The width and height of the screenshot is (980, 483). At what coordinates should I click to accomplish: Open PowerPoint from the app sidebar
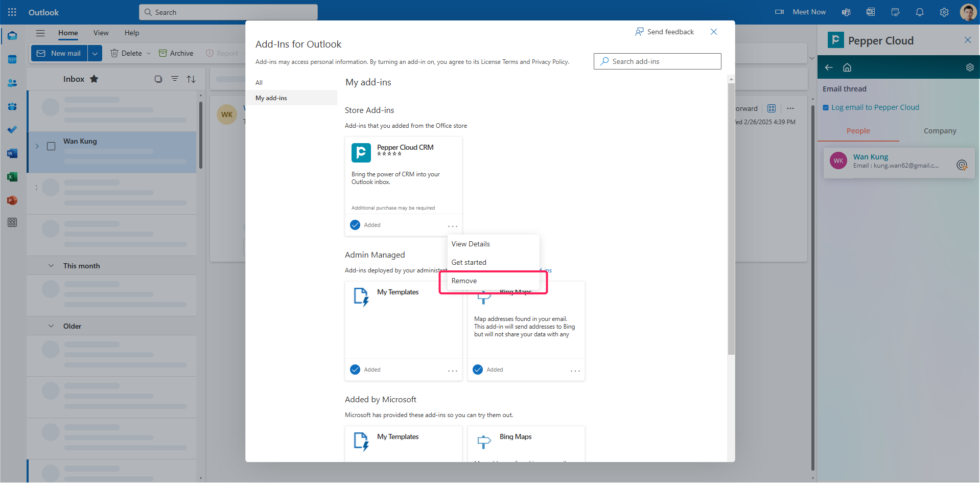point(12,200)
